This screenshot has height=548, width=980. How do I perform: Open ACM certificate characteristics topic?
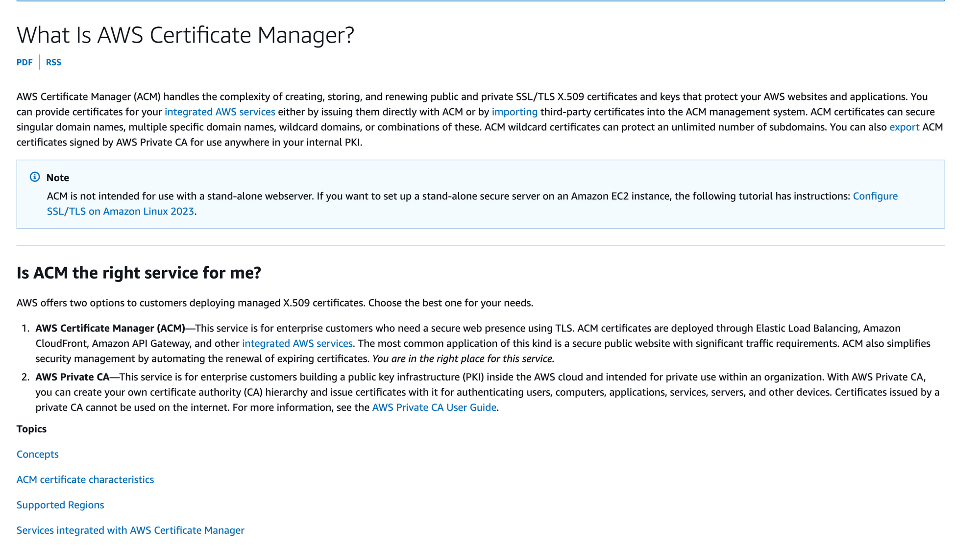point(85,479)
